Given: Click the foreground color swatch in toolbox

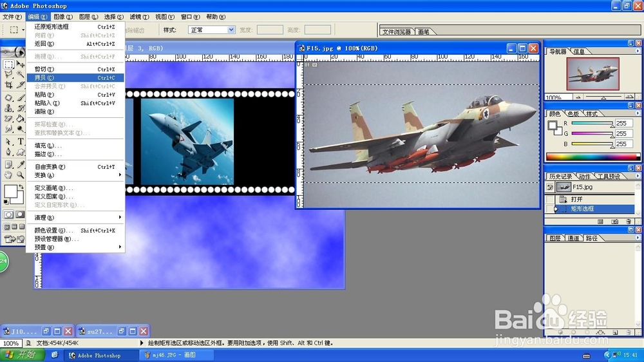Looking at the screenshot, I should [x=10, y=191].
